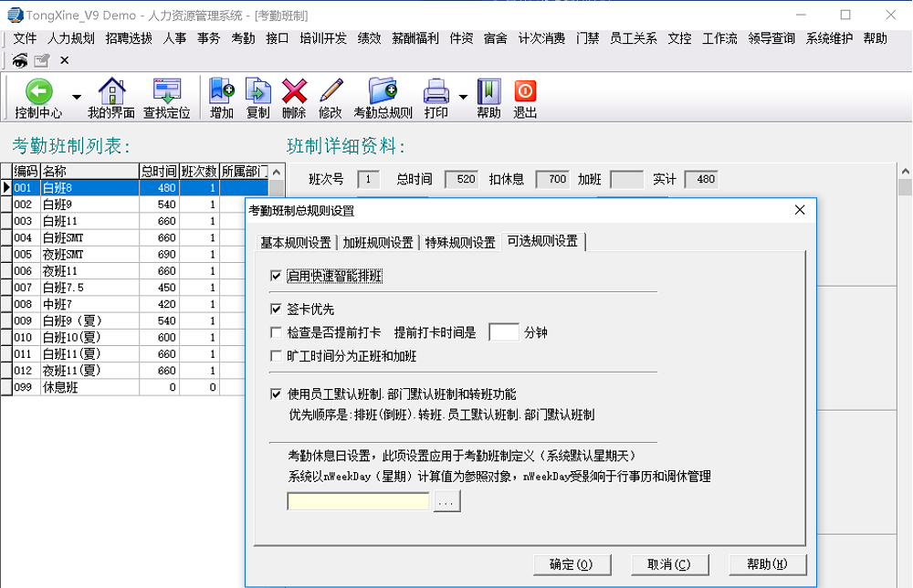The width and height of the screenshot is (913, 588).
Task: Click the ellipsis button beside rest-day field
Action: (446, 501)
